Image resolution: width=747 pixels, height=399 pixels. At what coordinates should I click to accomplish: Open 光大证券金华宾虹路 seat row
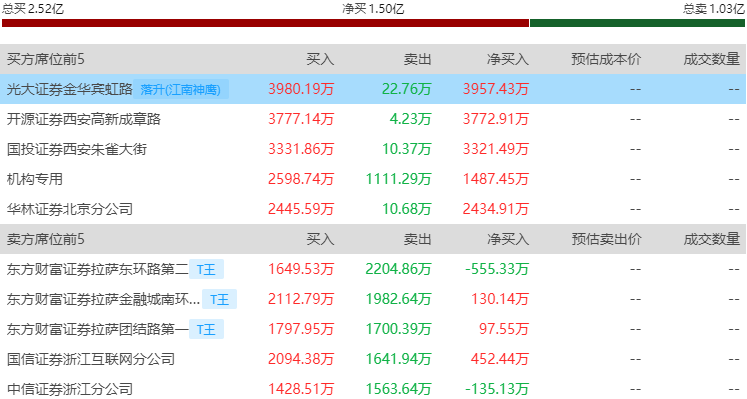pyautogui.click(x=373, y=89)
